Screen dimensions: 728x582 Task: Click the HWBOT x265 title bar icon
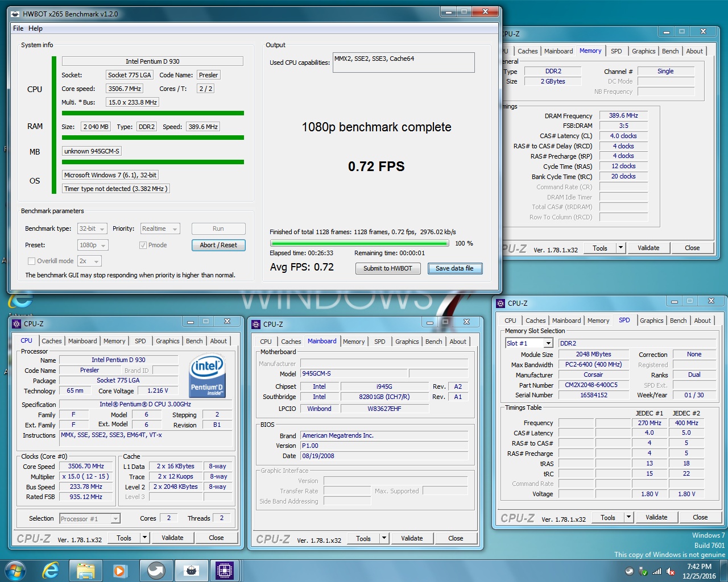(x=15, y=14)
